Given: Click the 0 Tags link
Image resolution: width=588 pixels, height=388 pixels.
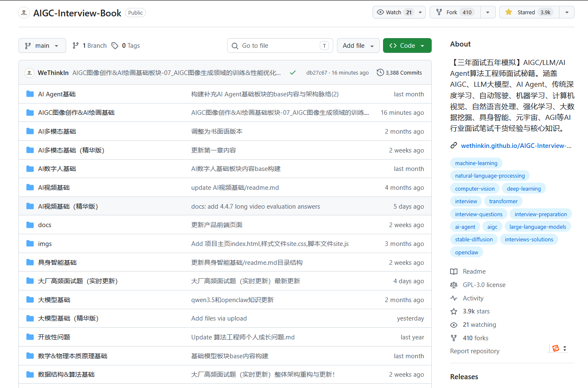Looking at the screenshot, I should point(126,46).
